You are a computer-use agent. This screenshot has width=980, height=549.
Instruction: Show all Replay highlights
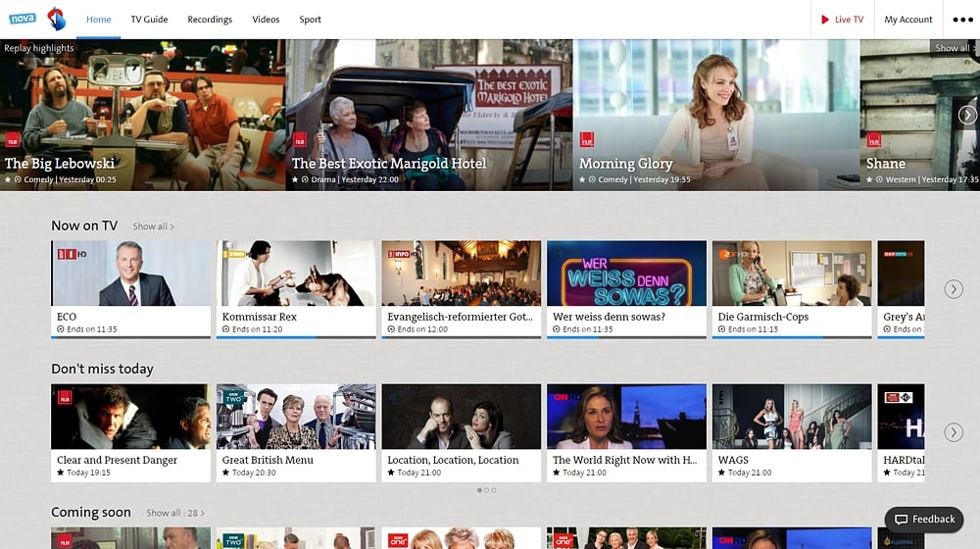(x=955, y=48)
